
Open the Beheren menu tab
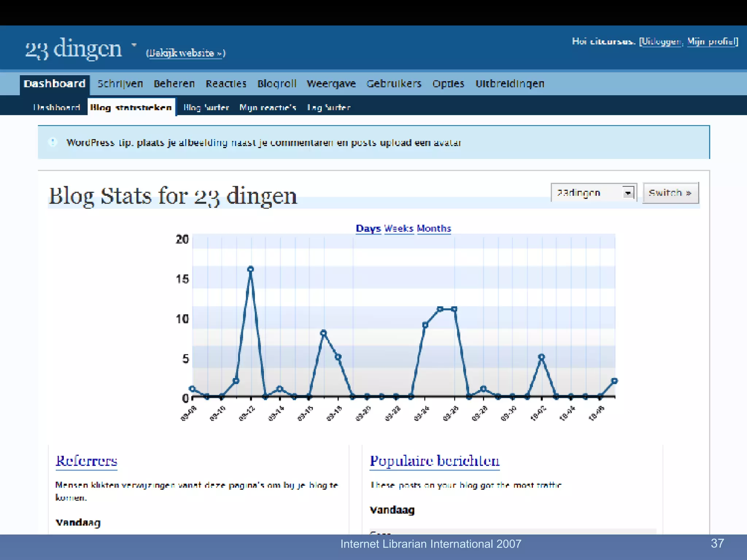click(174, 84)
